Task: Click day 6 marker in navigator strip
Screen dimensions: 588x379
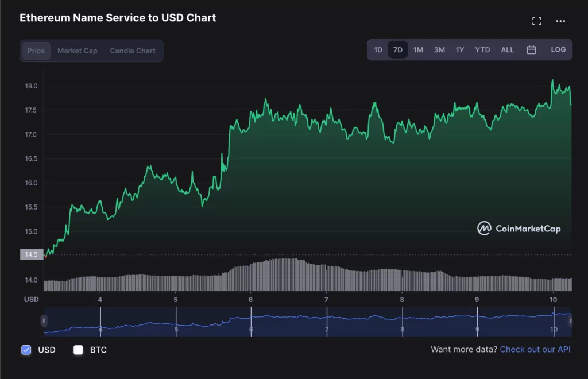Action: (x=251, y=329)
